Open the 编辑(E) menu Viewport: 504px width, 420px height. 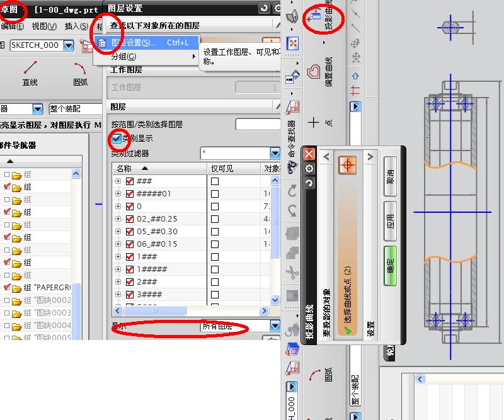pos(12,26)
